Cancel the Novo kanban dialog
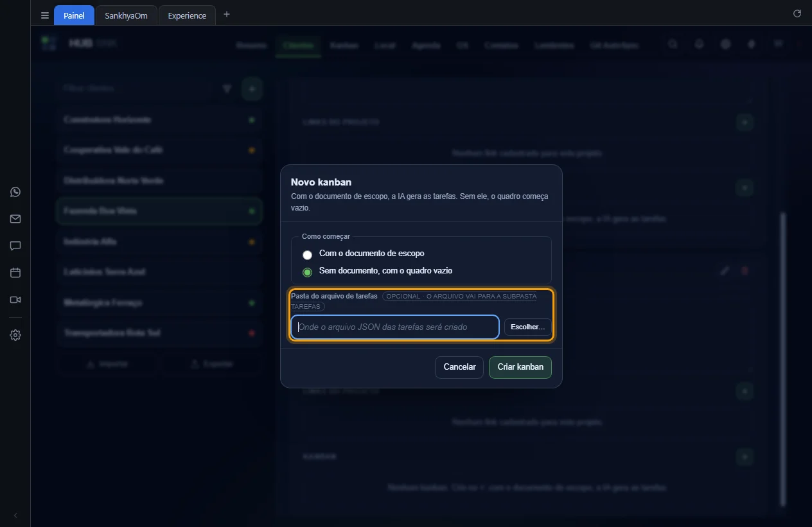 point(459,367)
